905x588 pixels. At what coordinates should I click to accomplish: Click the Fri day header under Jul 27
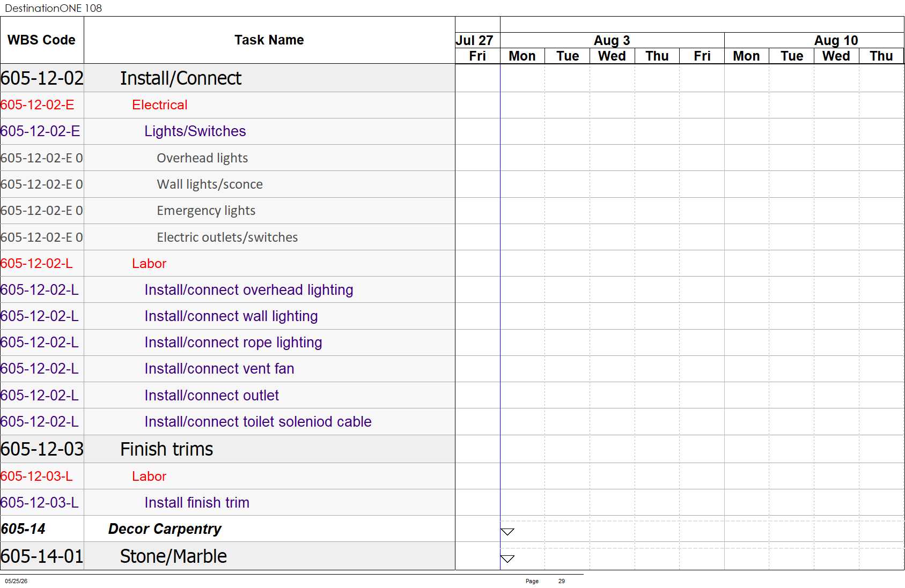(x=477, y=56)
